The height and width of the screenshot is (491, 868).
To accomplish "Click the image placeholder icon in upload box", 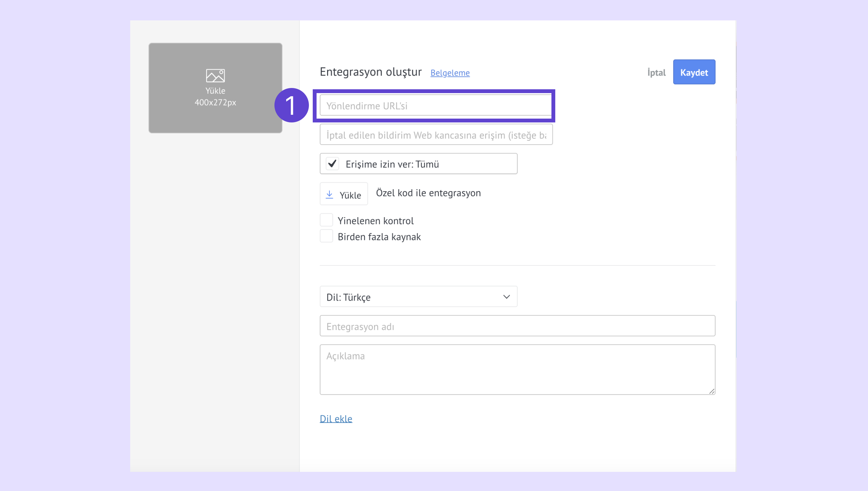I will coord(215,76).
